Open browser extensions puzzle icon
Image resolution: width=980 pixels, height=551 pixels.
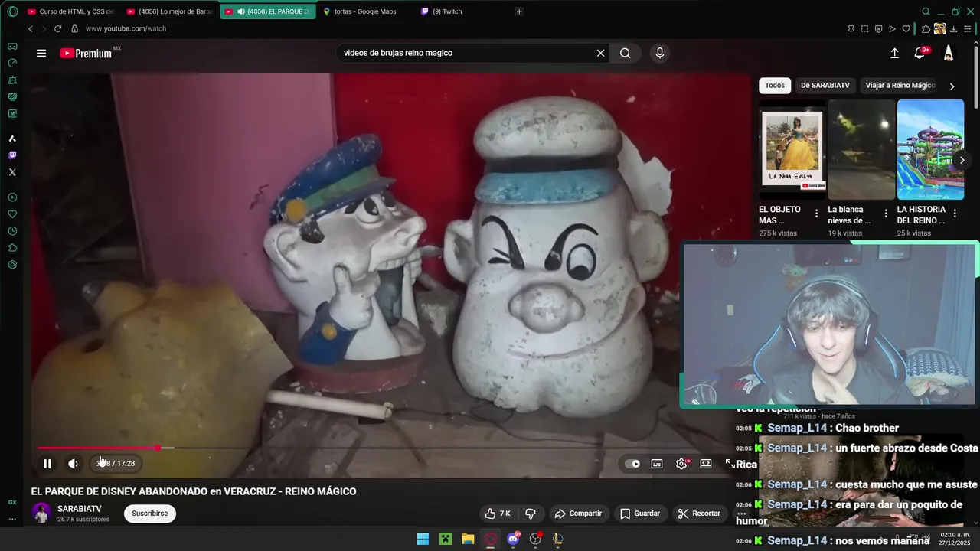point(926,29)
